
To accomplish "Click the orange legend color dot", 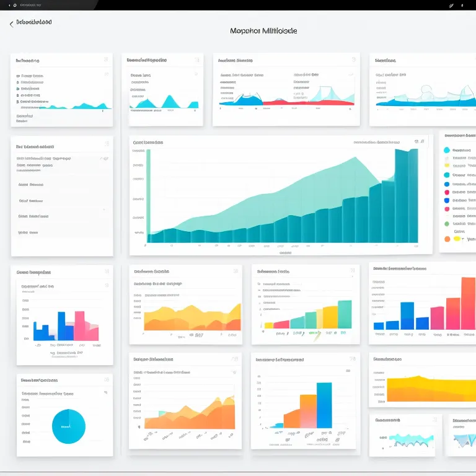I will click(447, 239).
